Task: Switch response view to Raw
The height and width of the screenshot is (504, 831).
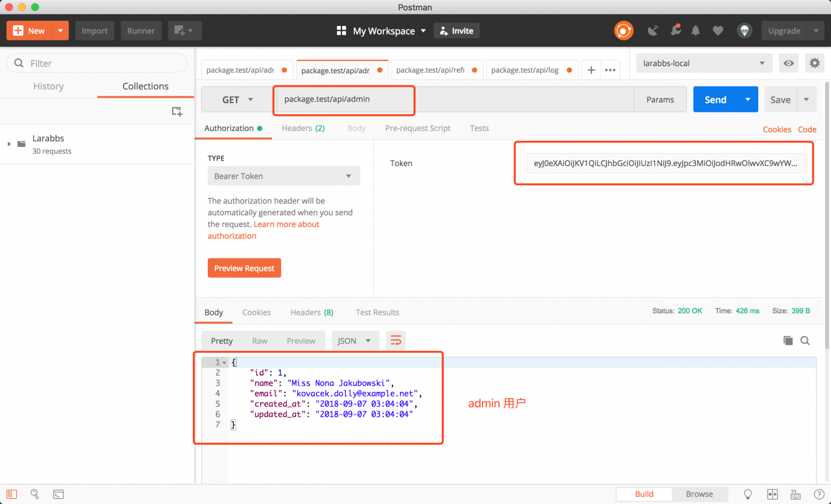Action: point(260,341)
